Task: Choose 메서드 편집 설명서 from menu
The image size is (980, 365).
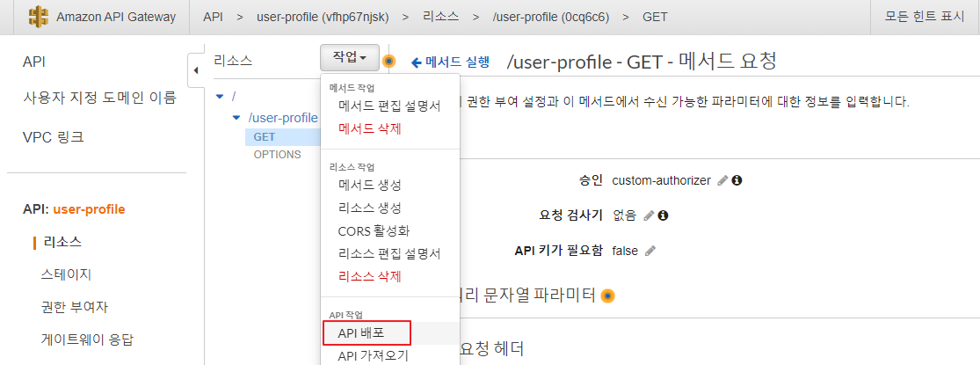Action: click(389, 106)
